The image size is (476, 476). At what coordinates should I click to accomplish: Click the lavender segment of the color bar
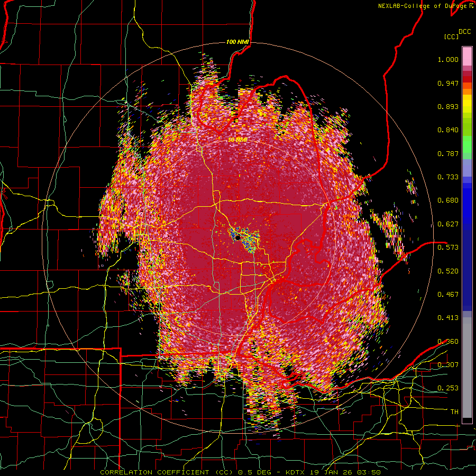[x=467, y=168]
